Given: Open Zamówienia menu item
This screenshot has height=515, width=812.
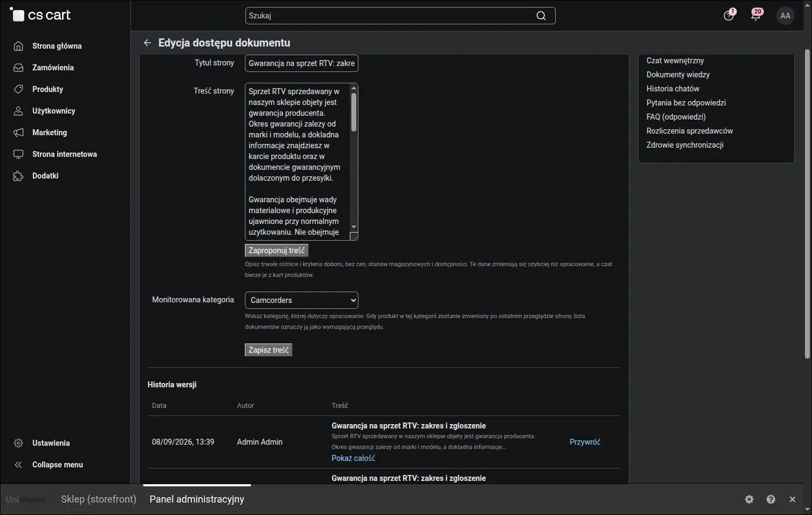Looking at the screenshot, I should coord(53,68).
